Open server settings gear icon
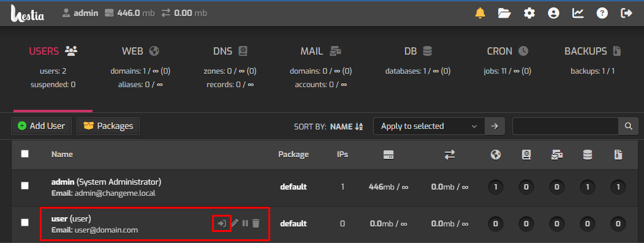 (x=529, y=13)
